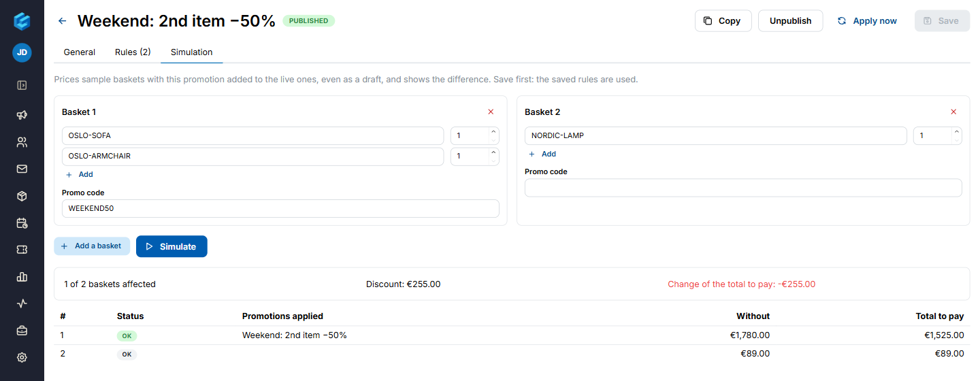Open the briefcase section in sidebar

22,331
